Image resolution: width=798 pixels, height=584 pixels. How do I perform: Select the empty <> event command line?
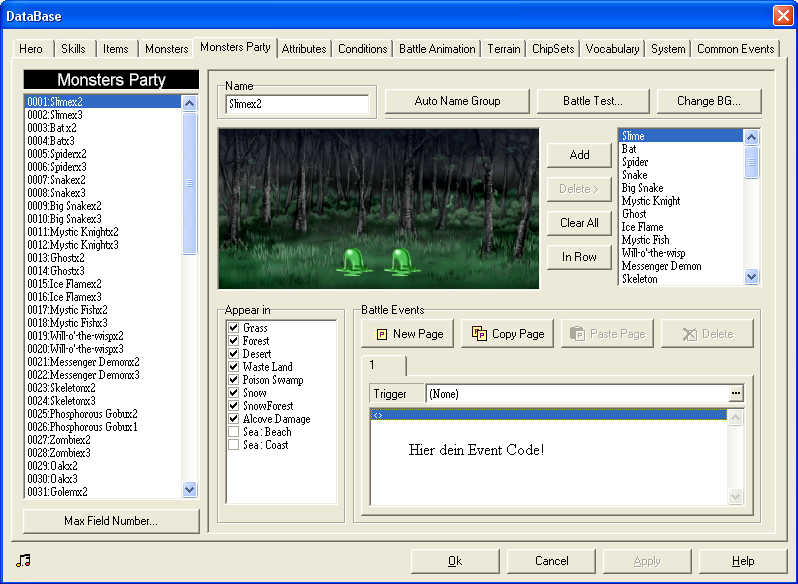coord(549,415)
